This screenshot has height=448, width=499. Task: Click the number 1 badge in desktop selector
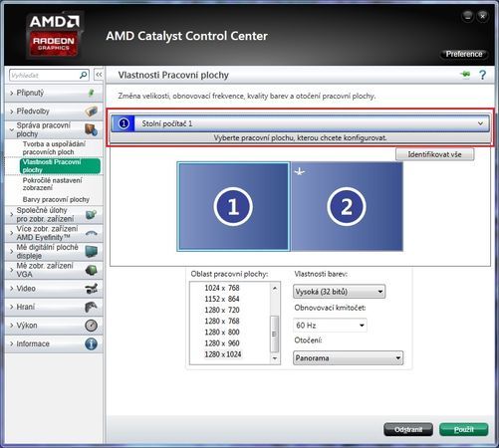click(124, 123)
